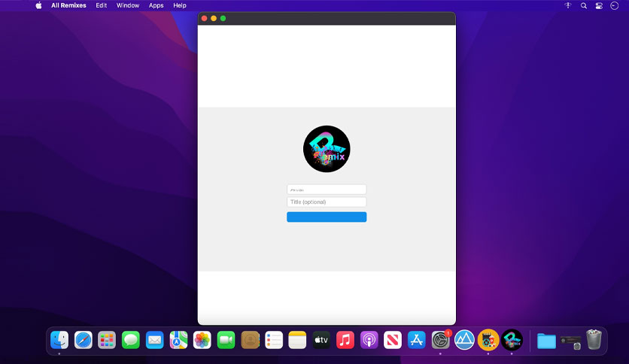Screen dimensions: 629x364
Task: Open App Store from the Dock
Action: coord(417,341)
